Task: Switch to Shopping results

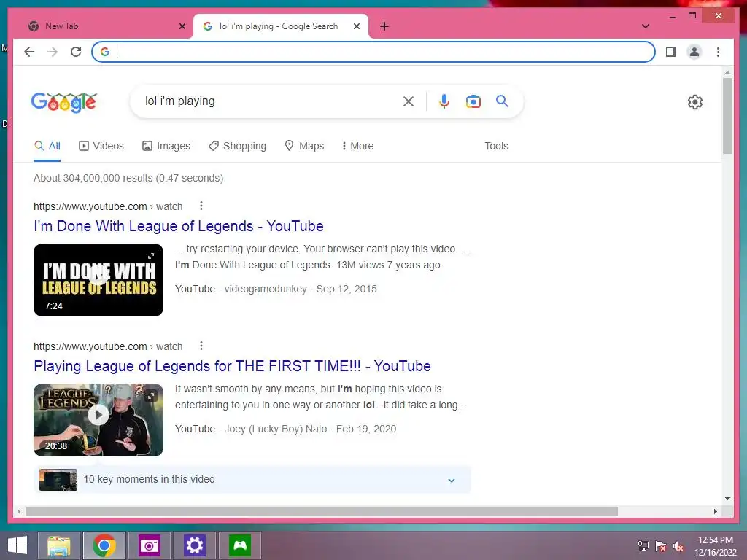Action: [x=237, y=146]
